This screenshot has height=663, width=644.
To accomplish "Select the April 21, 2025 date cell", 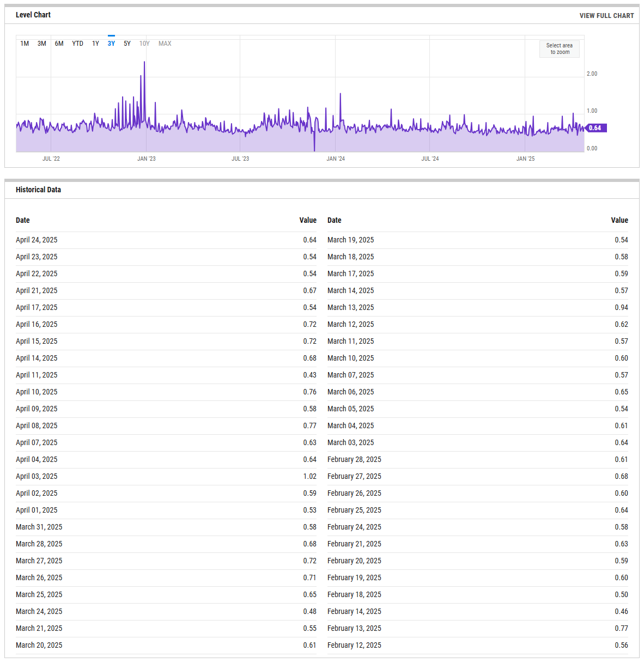I will (37, 290).
